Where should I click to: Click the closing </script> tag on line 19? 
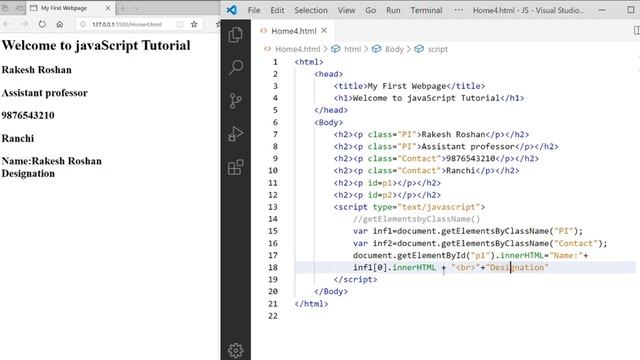[x=356, y=280]
